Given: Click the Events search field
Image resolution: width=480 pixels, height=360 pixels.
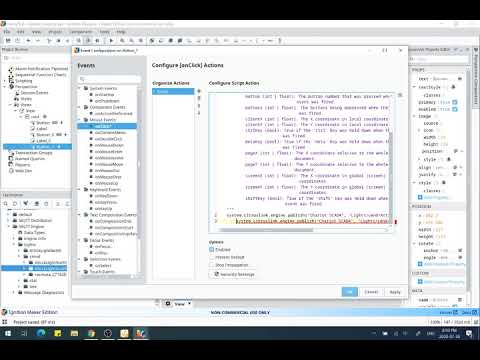Looking at the screenshot, I should [109, 79].
